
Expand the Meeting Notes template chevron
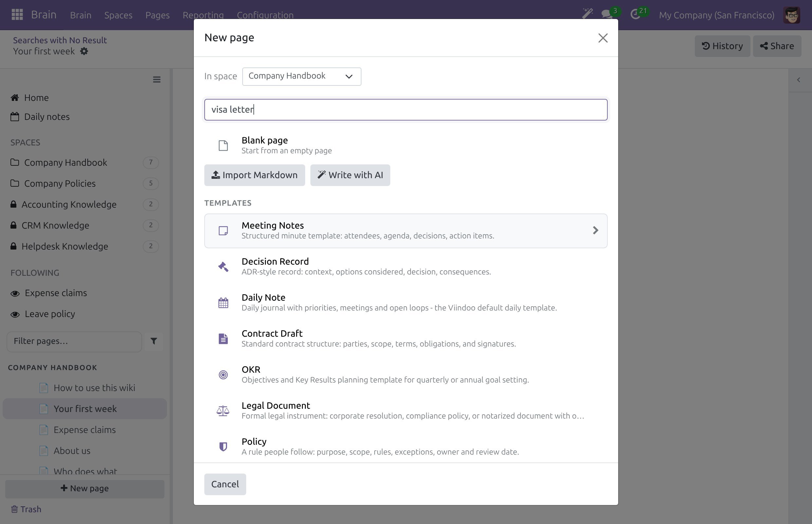coord(595,230)
